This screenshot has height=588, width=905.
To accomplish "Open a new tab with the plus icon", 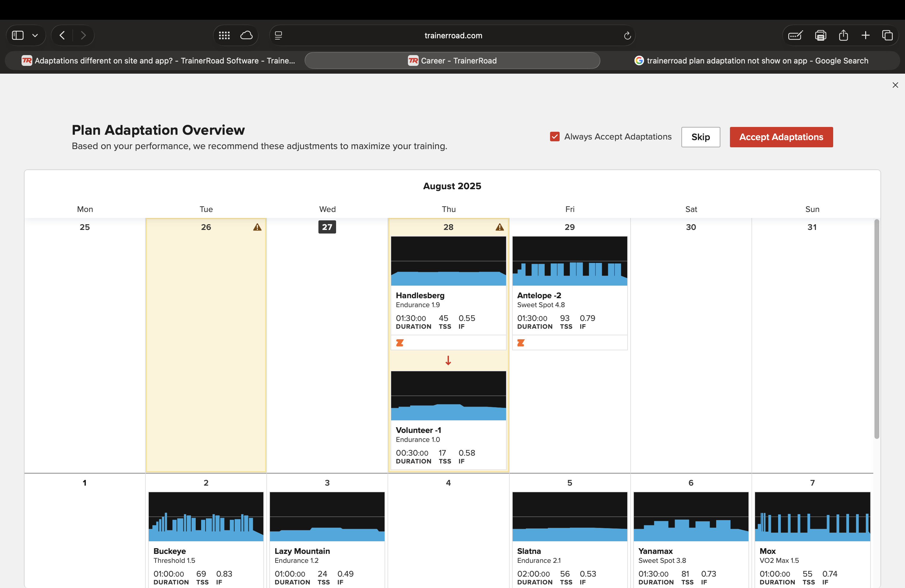I will (865, 35).
